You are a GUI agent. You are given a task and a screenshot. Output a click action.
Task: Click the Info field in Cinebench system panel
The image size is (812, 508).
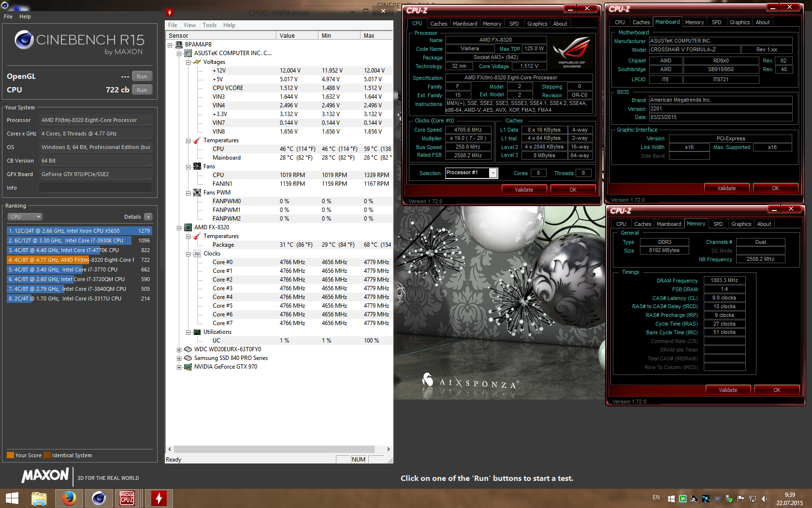[96, 188]
